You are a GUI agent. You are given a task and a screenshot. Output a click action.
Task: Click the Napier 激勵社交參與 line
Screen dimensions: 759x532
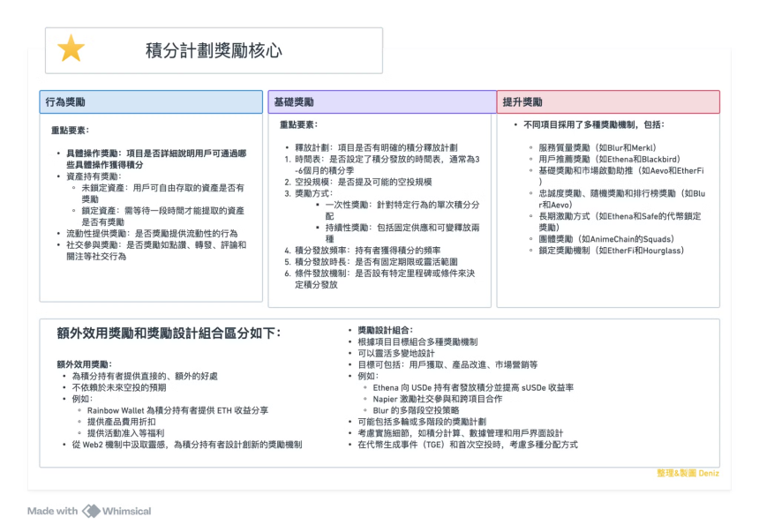(438, 399)
